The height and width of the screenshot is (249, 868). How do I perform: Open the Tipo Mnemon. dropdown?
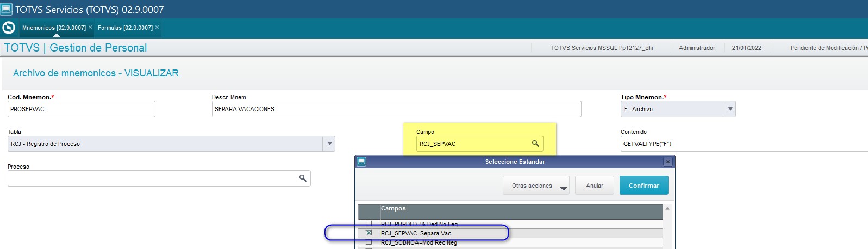coord(730,109)
